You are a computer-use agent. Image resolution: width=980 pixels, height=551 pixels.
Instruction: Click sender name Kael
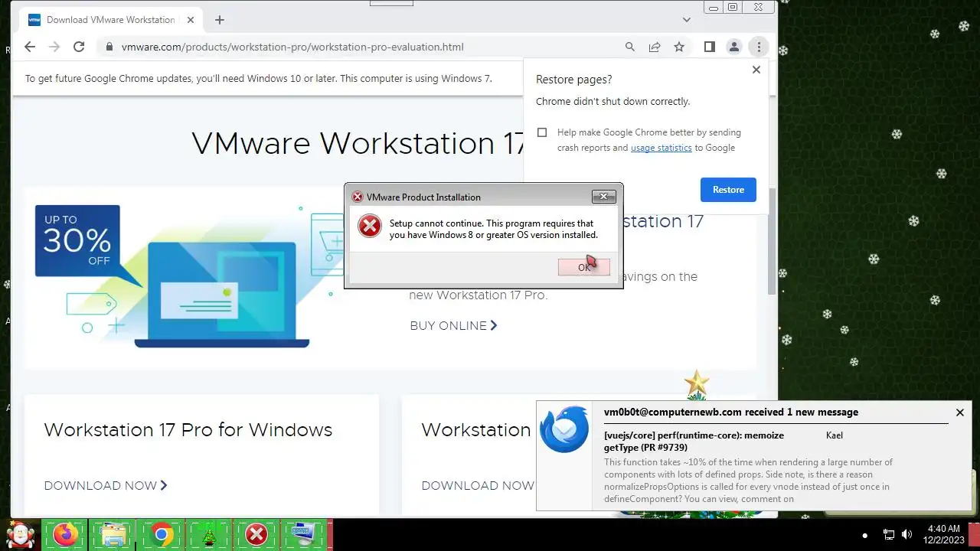tap(835, 435)
